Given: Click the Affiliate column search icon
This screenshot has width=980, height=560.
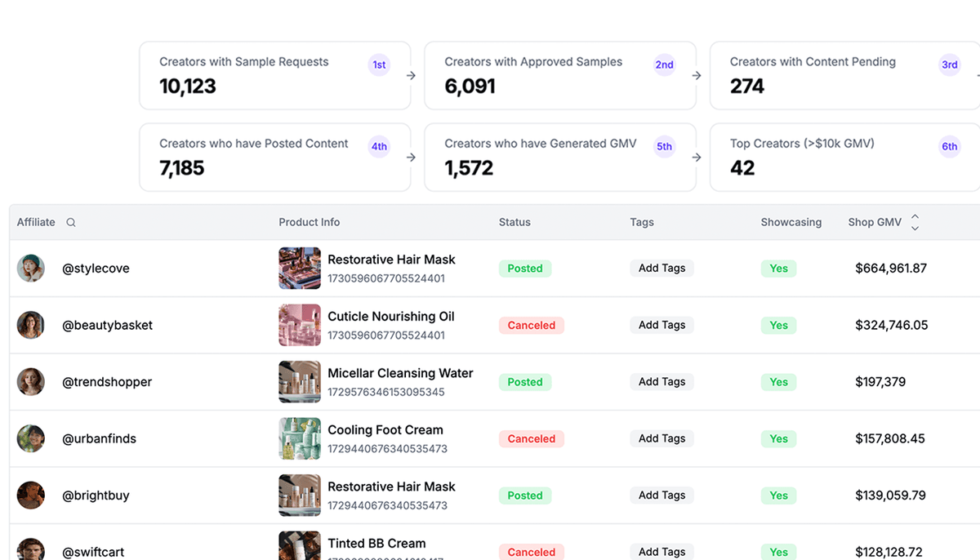Looking at the screenshot, I should (x=71, y=222).
